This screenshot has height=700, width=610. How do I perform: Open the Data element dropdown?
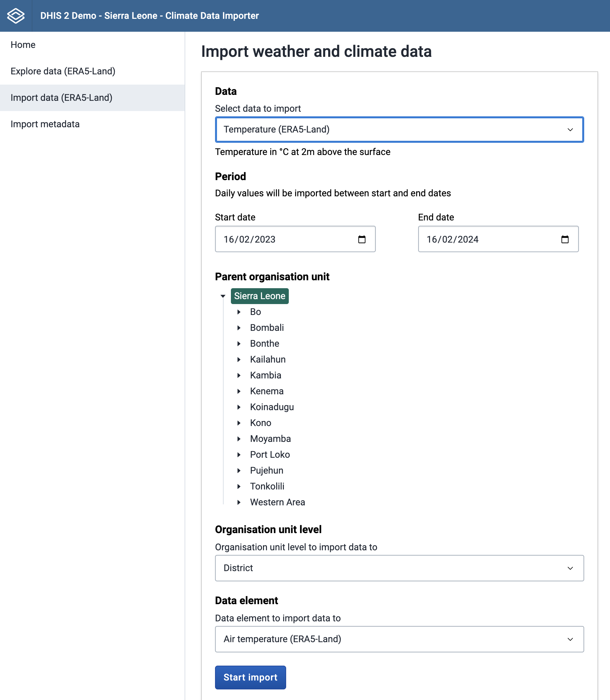(x=399, y=639)
